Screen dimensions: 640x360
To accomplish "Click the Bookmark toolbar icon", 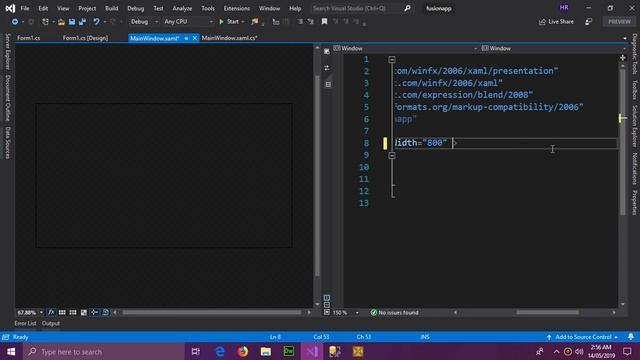I will [324, 22].
